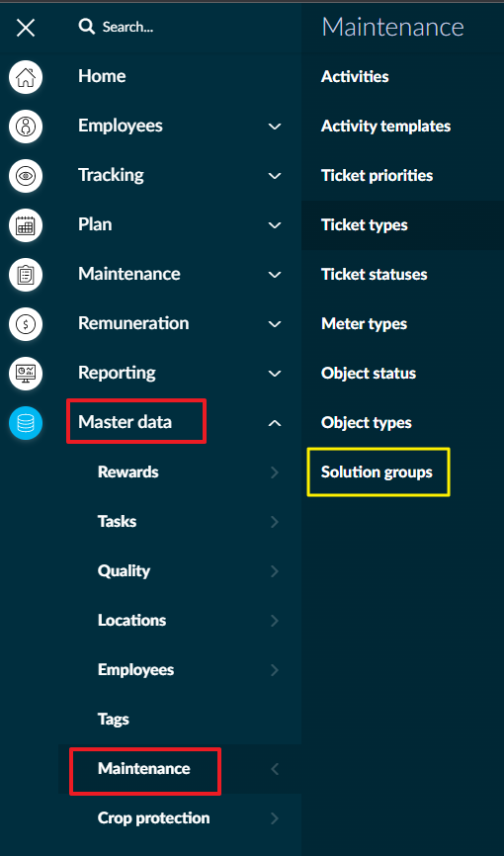This screenshot has width=504, height=856.
Task: Expand the Tracking section chevron
Action: 275,176
